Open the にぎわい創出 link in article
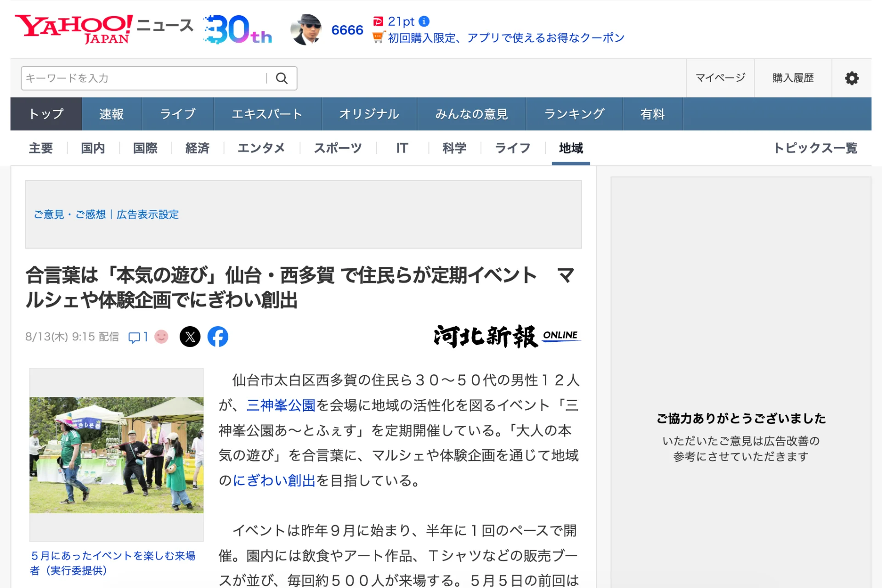 (274, 481)
